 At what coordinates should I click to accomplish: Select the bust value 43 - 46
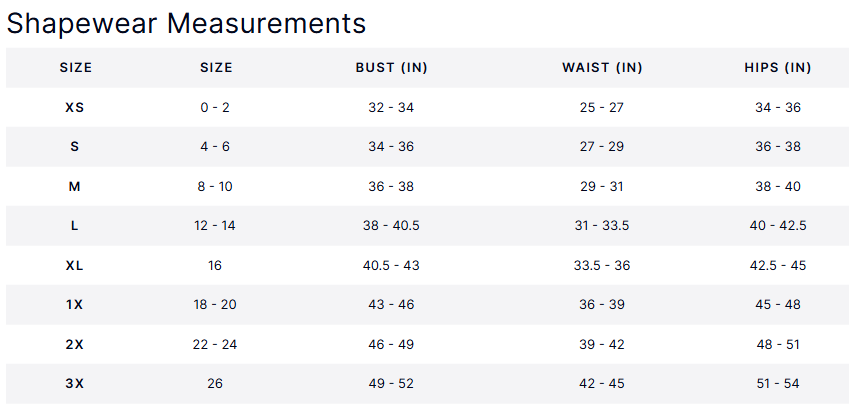(x=391, y=305)
